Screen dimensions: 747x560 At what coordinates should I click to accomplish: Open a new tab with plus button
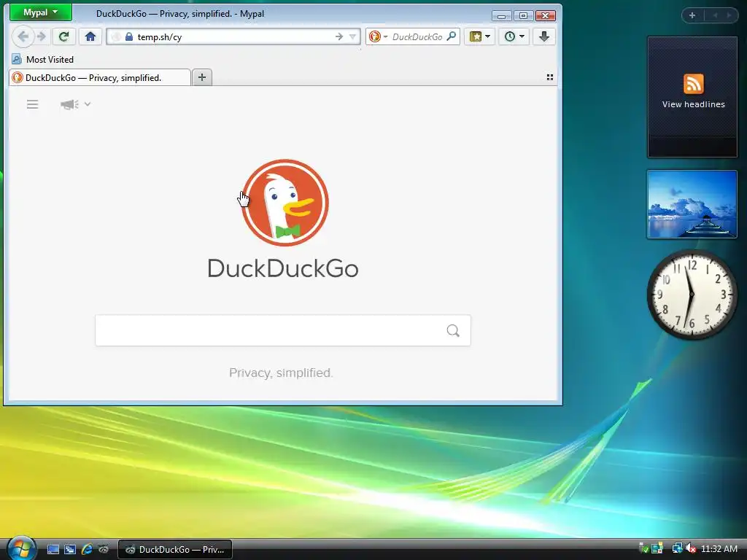202,77
